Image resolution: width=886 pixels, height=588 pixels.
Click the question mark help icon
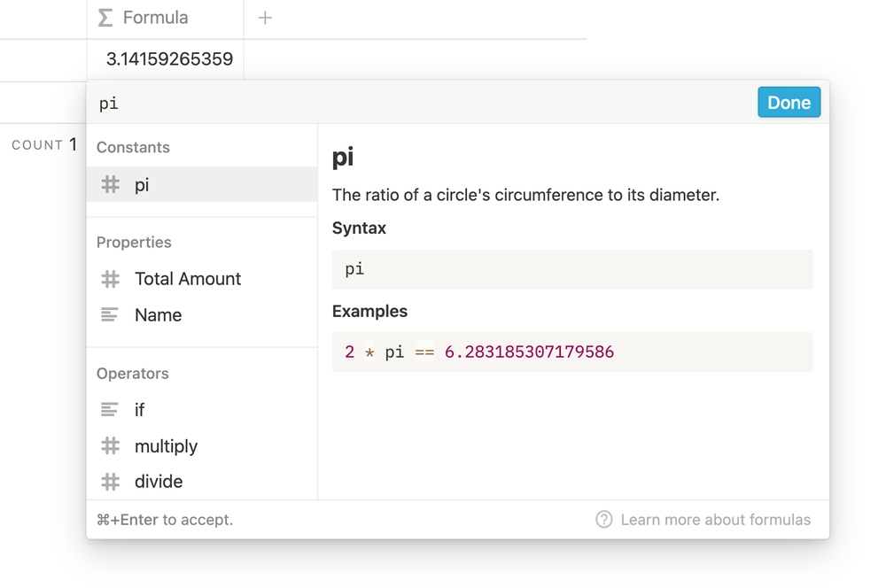click(x=604, y=520)
